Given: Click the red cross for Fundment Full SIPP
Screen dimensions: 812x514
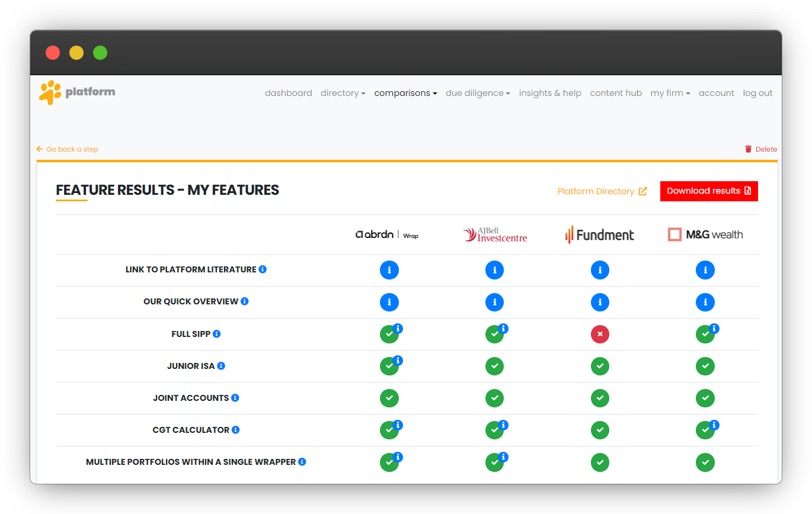Looking at the screenshot, I should coord(600,334).
